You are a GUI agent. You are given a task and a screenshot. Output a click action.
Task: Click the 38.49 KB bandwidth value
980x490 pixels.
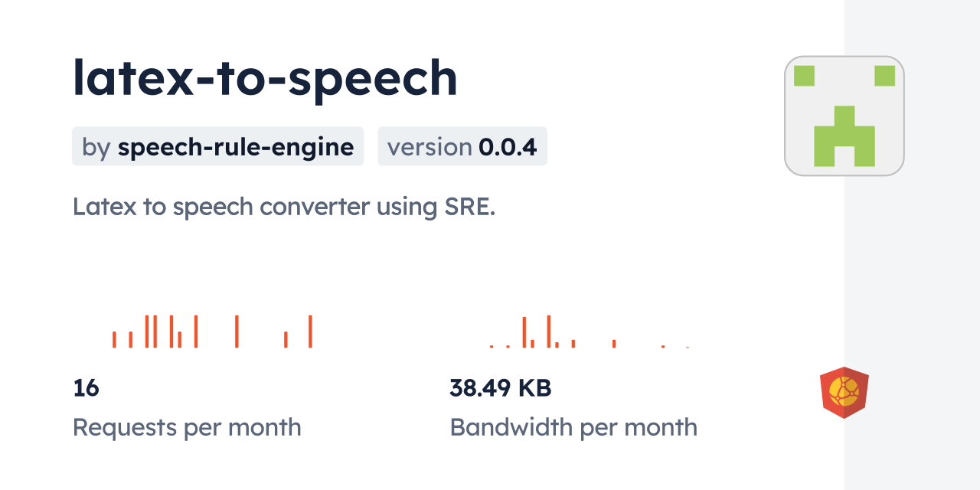(x=500, y=388)
